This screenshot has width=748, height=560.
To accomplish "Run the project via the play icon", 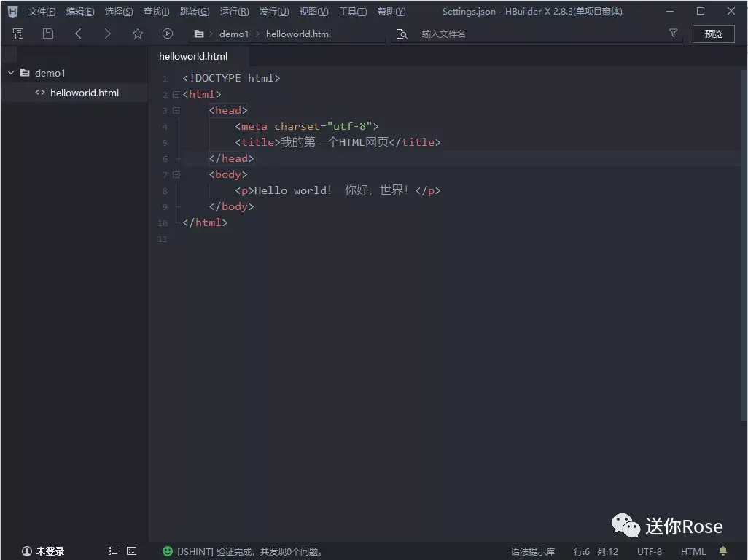I will point(167,34).
